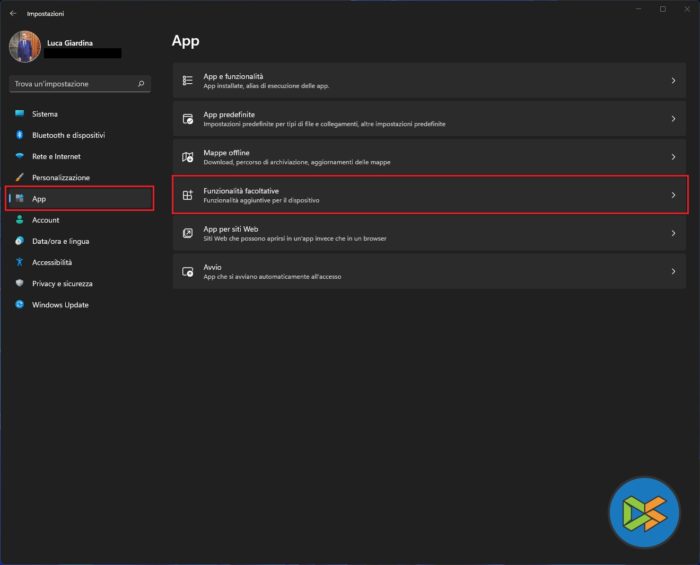Screen dimensions: 700x565
Task: Click the Personalizzazione brush icon
Action: (19, 178)
